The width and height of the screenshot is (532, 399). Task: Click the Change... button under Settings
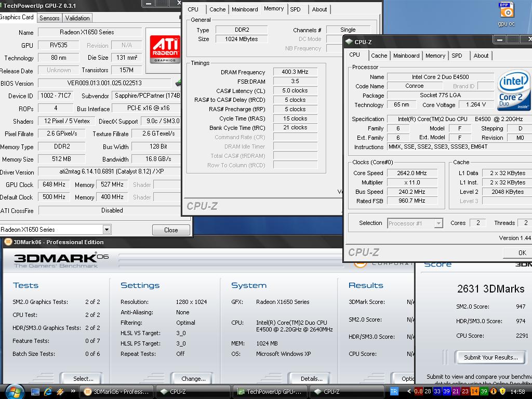192,379
